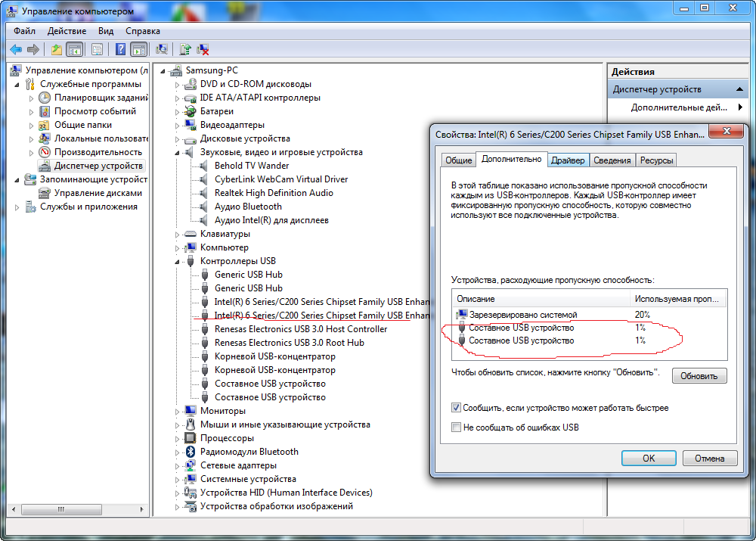756x541 pixels.
Task: Expand the Мониторы device category
Action: [178, 412]
